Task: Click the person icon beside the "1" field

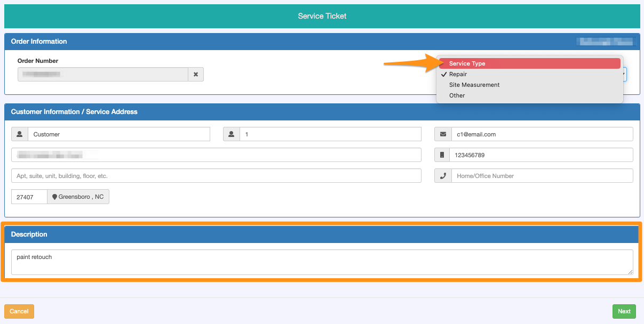Action: click(232, 134)
